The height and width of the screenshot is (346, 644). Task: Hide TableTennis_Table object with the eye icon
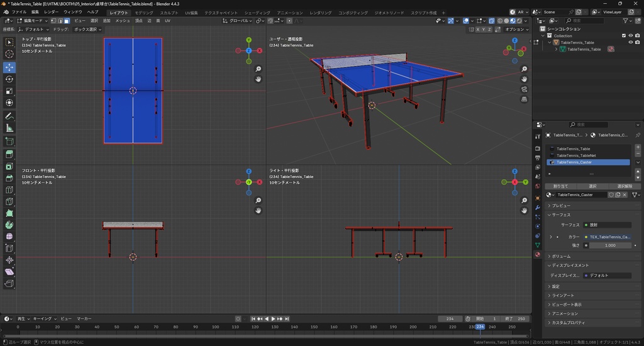631,42
